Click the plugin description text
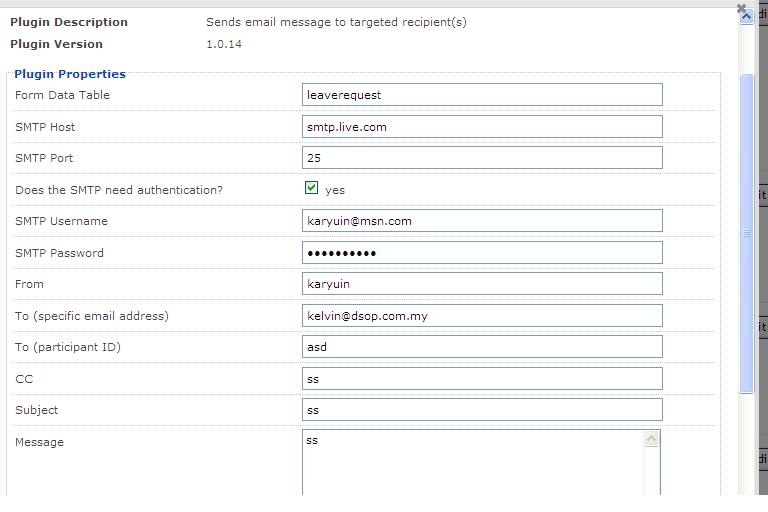The height and width of the screenshot is (512, 768). [336, 22]
